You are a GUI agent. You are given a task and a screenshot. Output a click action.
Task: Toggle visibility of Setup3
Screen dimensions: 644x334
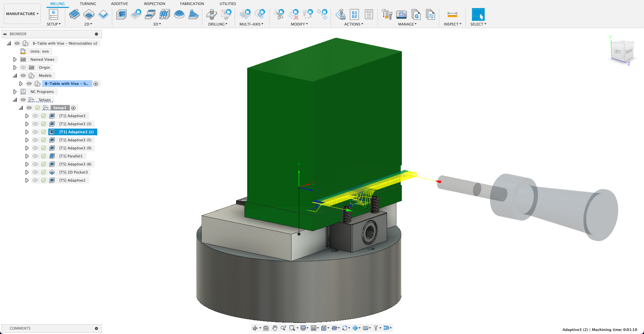point(29,108)
